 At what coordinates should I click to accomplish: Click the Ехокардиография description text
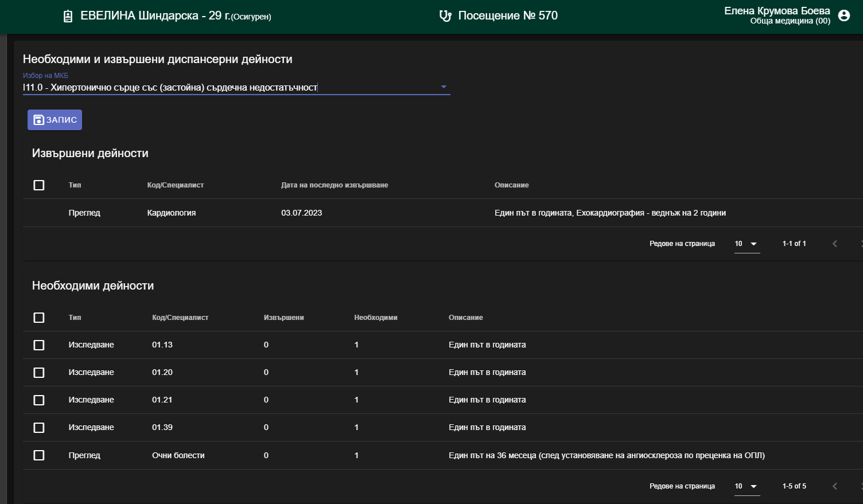click(610, 213)
